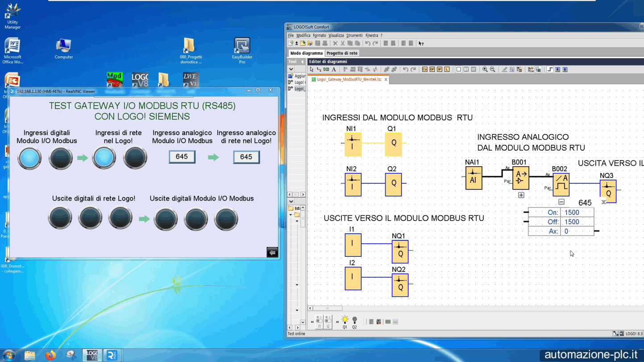Open the Finestra menu
Screen dimensions: 644x362
pos(371,35)
